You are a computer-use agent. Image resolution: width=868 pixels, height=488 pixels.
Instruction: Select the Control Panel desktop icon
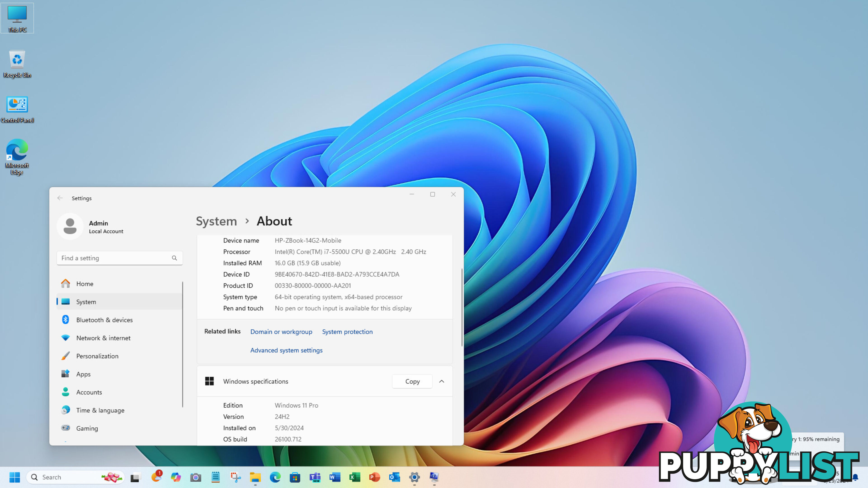(17, 109)
